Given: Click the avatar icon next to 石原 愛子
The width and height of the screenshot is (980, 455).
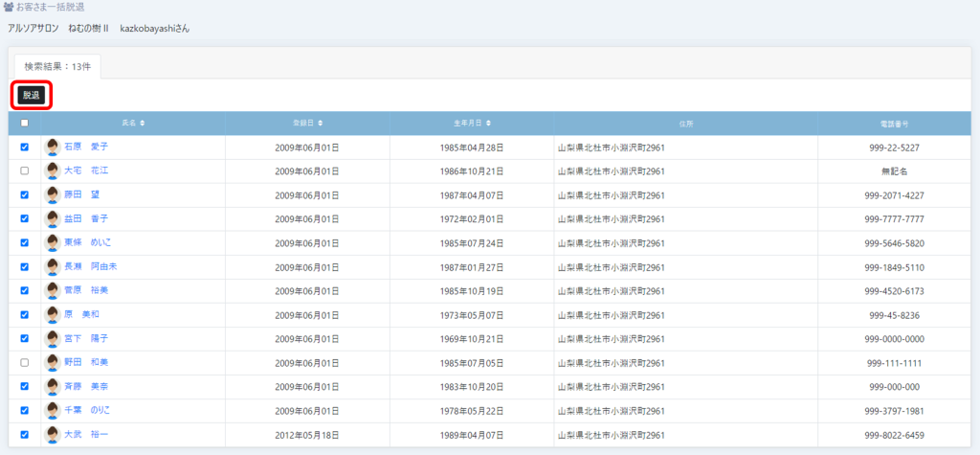Looking at the screenshot, I should point(53,148).
